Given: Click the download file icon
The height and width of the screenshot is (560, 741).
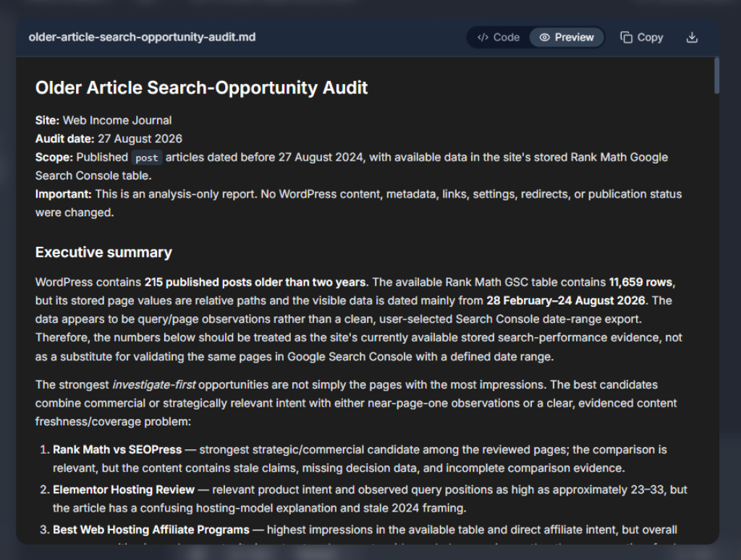Looking at the screenshot, I should pos(692,38).
